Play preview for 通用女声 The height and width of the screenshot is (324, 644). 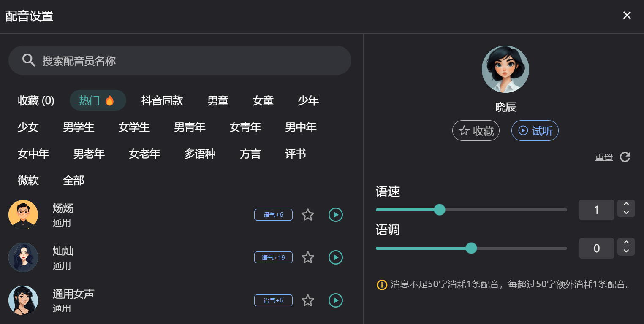(x=335, y=300)
